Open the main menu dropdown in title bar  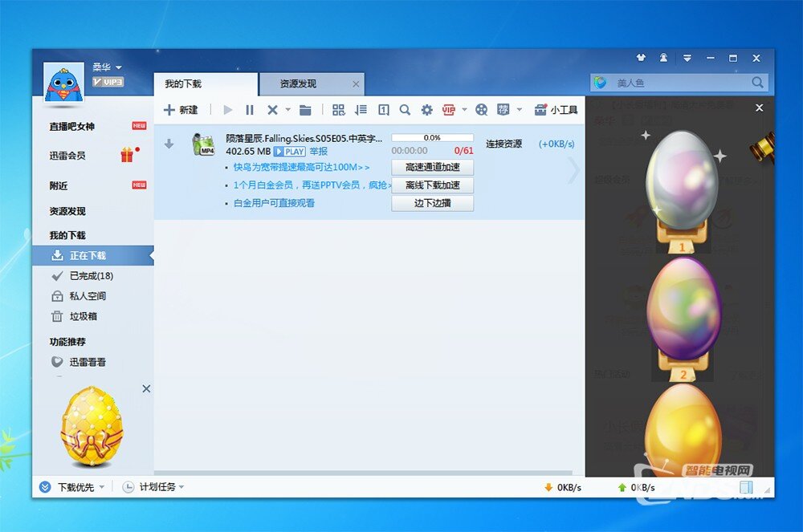(x=687, y=59)
